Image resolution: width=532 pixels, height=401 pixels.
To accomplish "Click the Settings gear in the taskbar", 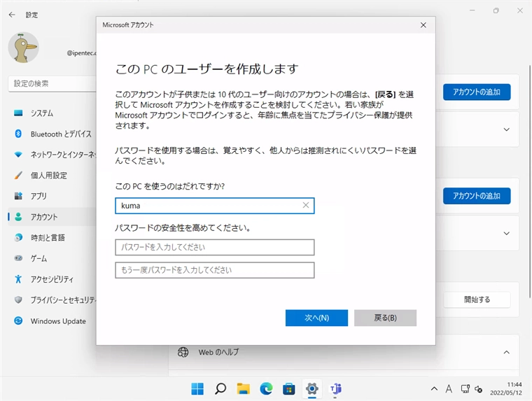I will click(x=311, y=389).
